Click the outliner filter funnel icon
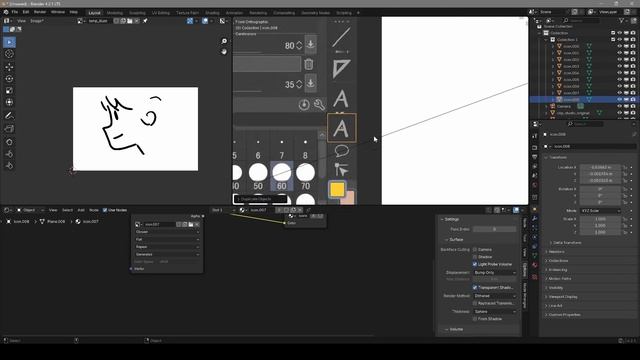This screenshot has height=360, width=640. tap(622, 20)
